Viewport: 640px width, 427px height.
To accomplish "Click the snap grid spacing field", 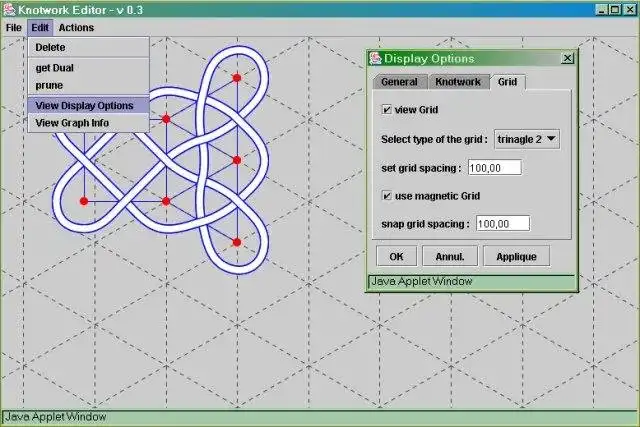I will tap(503, 224).
